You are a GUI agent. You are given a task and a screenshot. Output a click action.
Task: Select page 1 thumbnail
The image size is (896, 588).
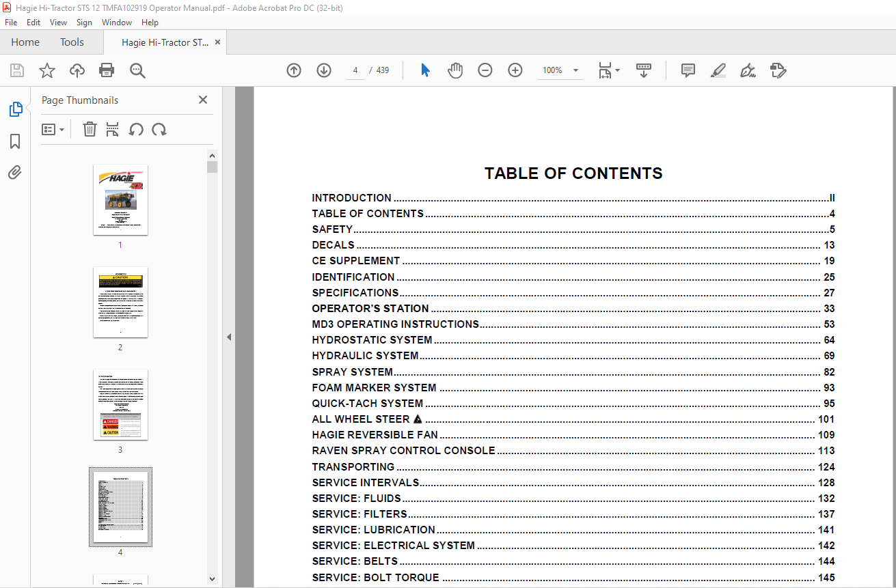coord(120,200)
